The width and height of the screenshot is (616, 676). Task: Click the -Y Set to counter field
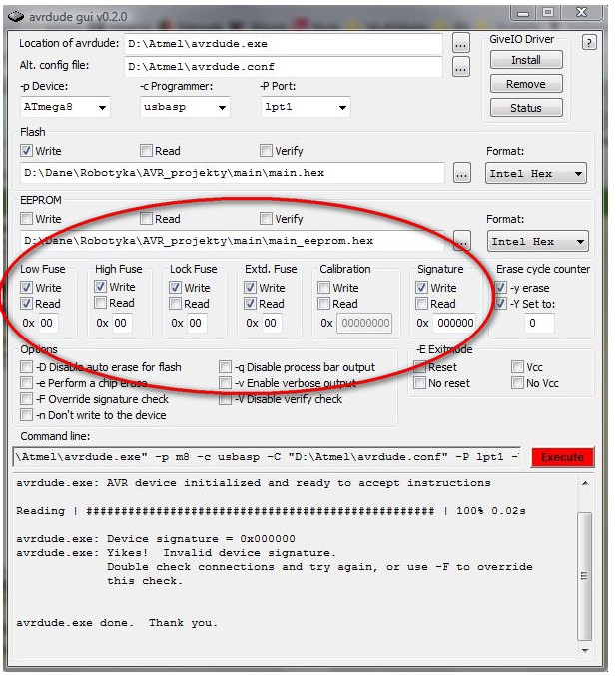pos(539,323)
